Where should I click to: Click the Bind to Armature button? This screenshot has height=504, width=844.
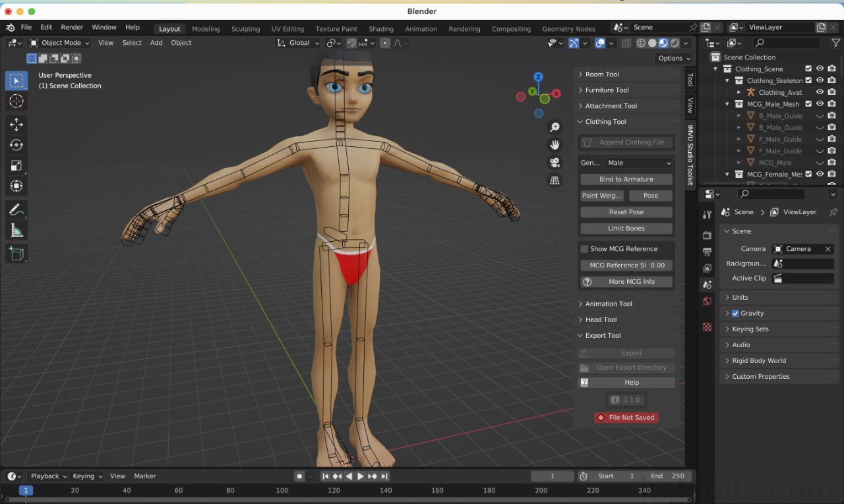[x=625, y=179]
